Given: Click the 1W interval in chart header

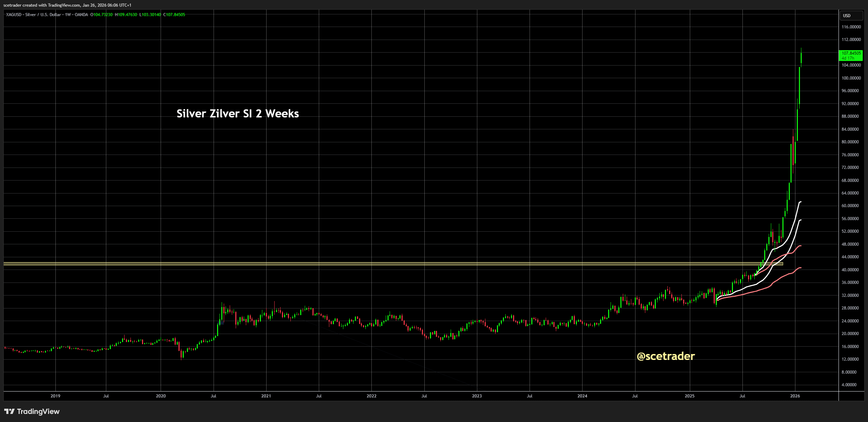Looking at the screenshot, I should (x=68, y=15).
